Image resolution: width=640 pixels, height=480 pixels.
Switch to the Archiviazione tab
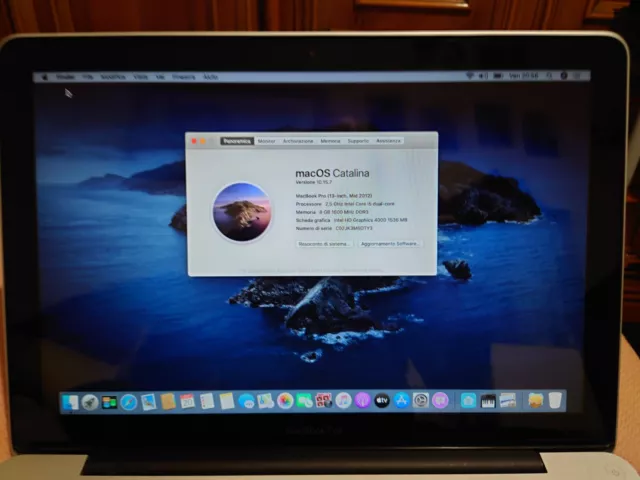(298, 141)
